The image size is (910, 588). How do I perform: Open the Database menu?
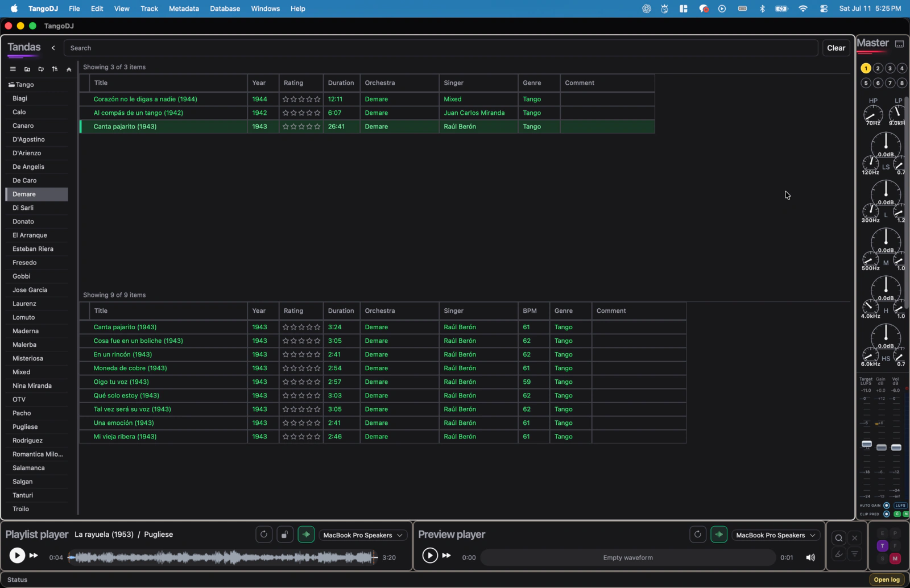pos(225,9)
